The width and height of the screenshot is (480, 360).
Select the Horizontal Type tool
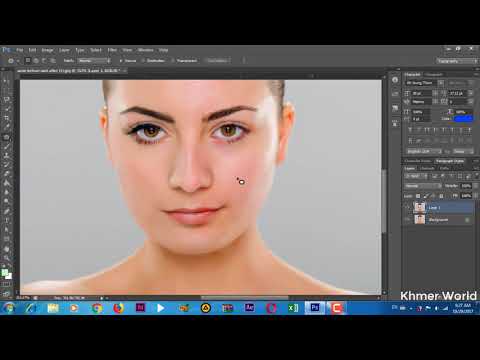click(x=6, y=221)
